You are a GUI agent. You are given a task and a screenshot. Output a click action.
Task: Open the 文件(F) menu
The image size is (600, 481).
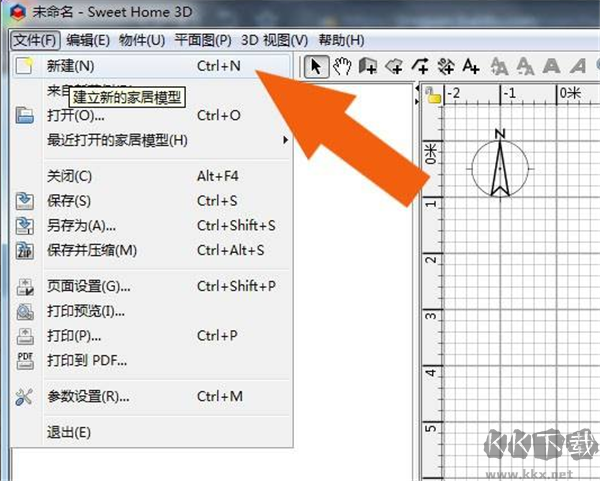(34, 40)
